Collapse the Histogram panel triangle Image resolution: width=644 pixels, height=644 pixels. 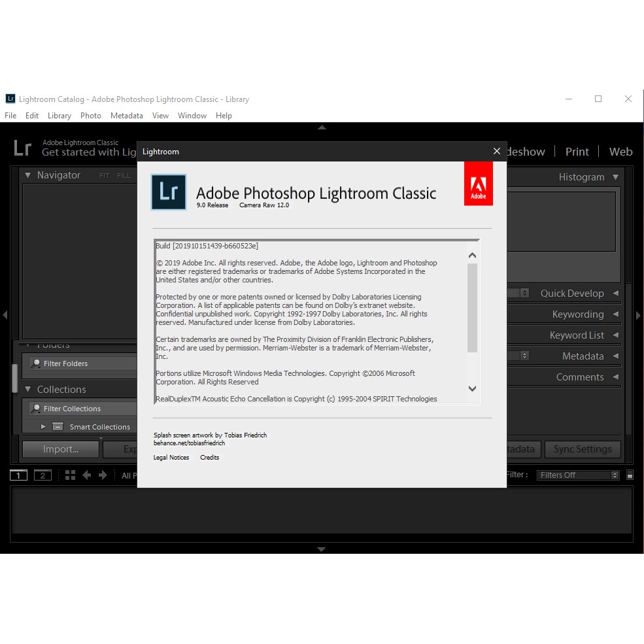(x=615, y=177)
